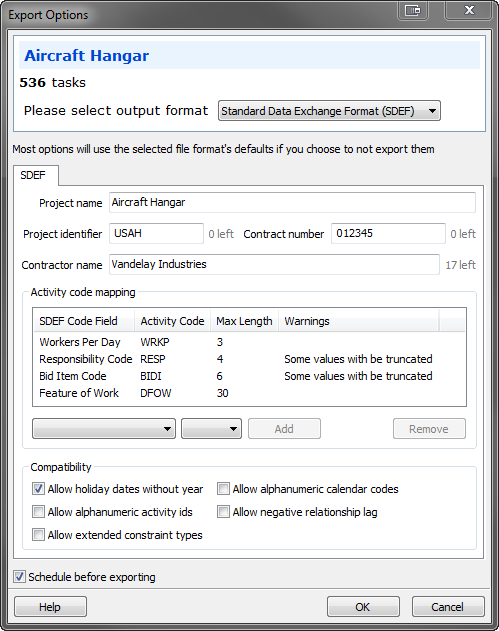Screen dimensions: 499x631
Task: Click the Project name field
Action: [292, 202]
